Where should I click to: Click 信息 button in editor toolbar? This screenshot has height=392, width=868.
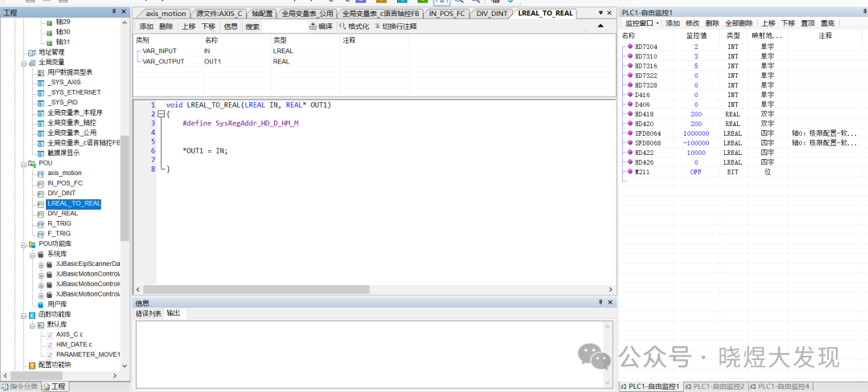tap(231, 27)
